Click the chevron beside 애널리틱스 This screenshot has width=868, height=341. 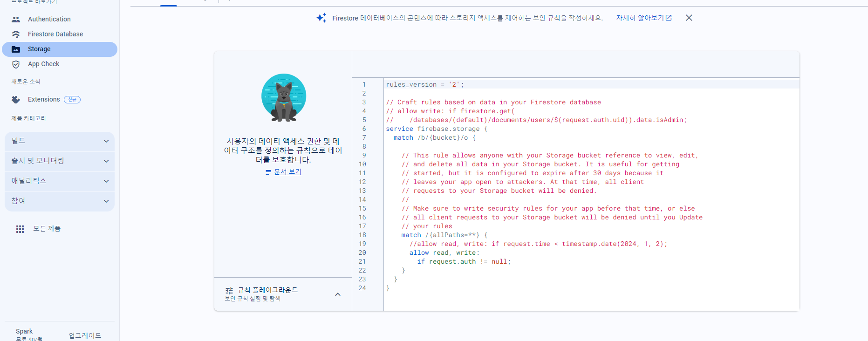(x=106, y=181)
